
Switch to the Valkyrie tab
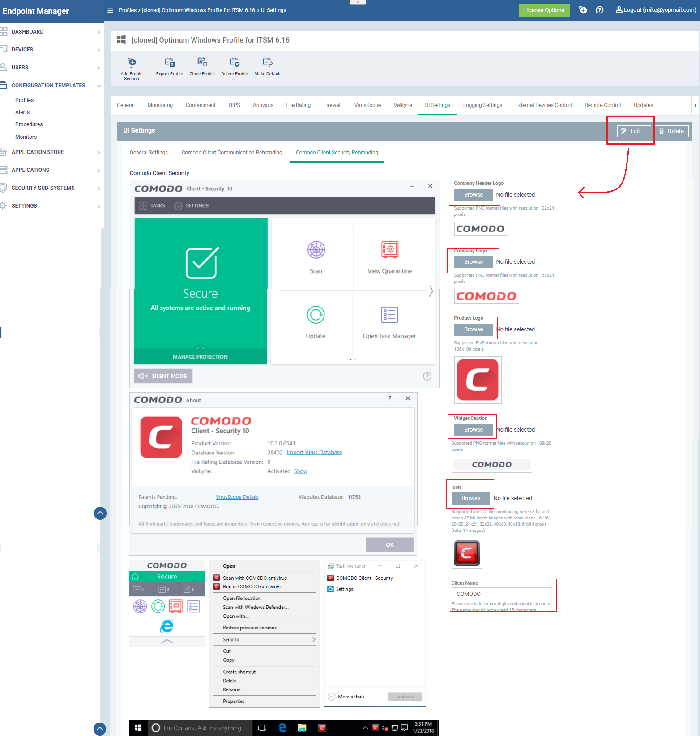[403, 105]
